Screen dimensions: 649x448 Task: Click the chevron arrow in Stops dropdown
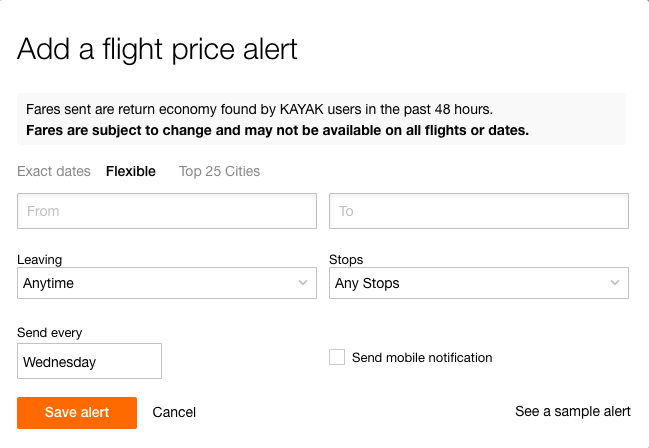[615, 283]
